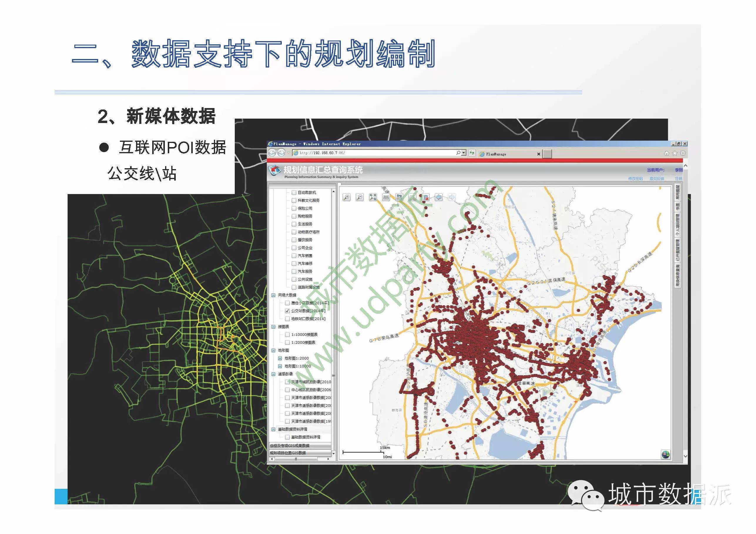This screenshot has width=756, height=534.
Task: Open the 常用图层 side tab
Action: pos(677,192)
